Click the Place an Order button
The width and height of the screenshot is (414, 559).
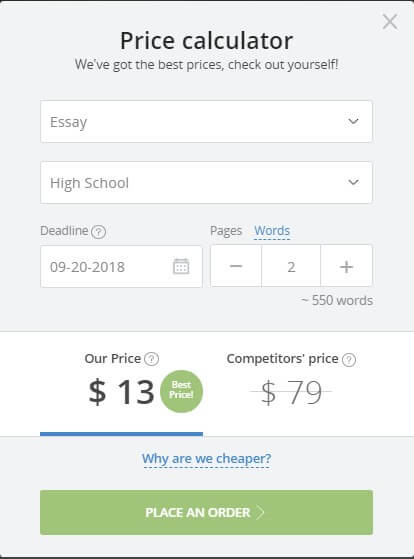click(206, 512)
